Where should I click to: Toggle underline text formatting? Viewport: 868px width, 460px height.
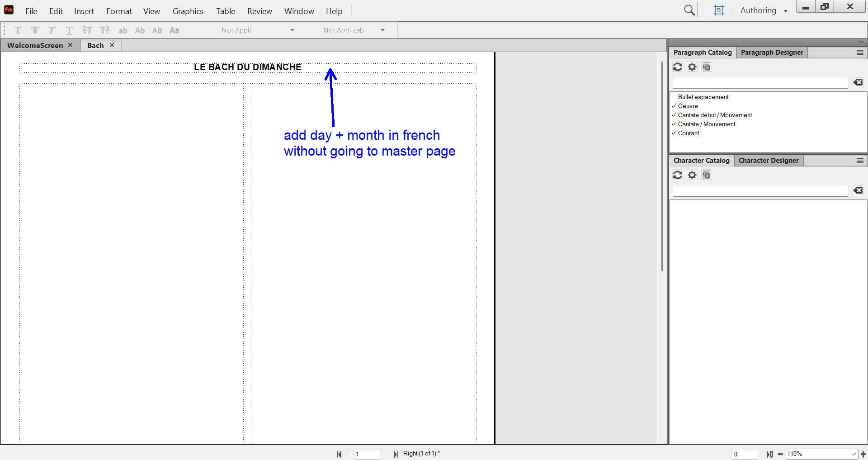[x=69, y=30]
